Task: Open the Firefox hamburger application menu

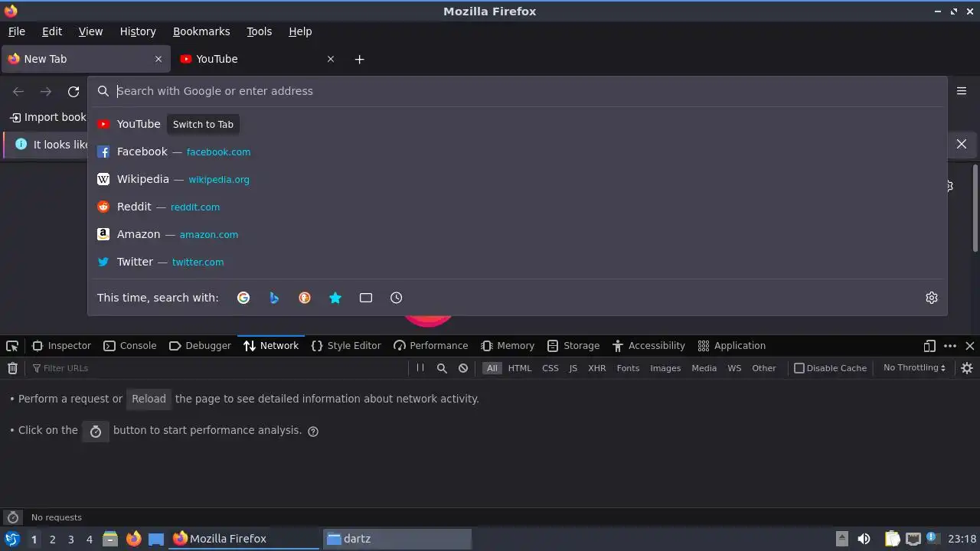Action: coord(962,91)
